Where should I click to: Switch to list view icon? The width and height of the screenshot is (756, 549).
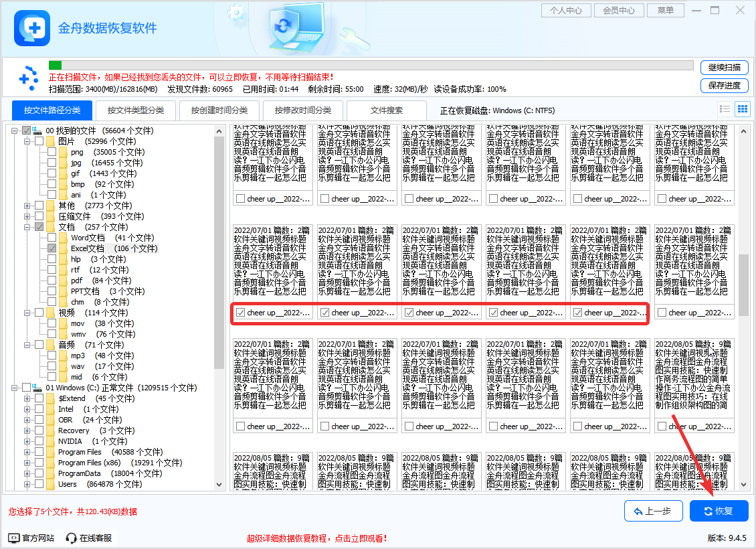tap(725, 109)
